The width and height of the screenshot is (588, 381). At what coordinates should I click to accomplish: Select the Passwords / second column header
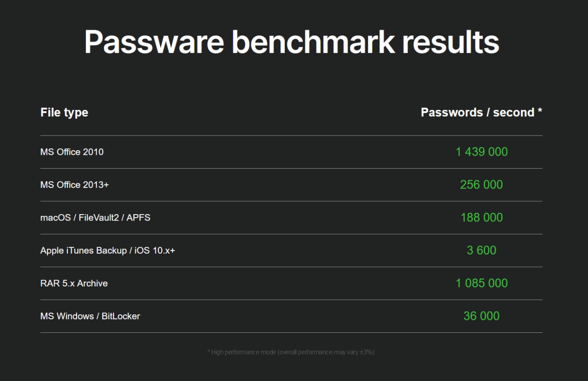pos(481,113)
